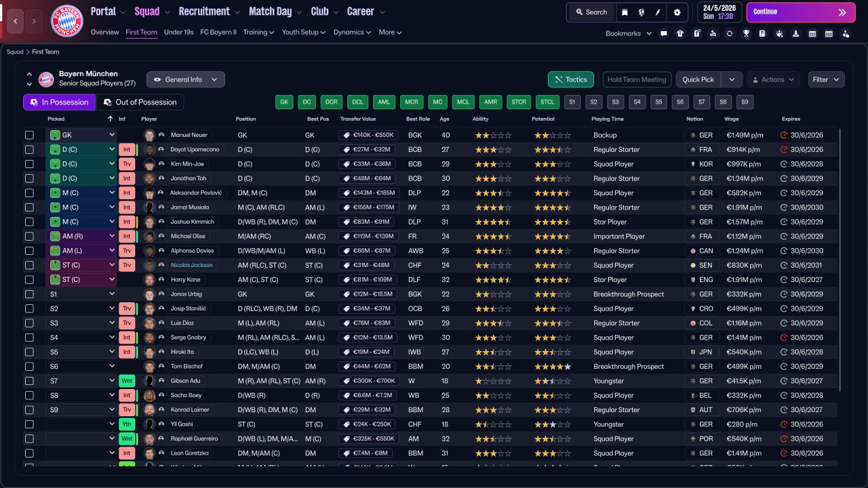This screenshot has width=868, height=488.
Task: Click Harry Kane's face portrait
Action: [149, 279]
